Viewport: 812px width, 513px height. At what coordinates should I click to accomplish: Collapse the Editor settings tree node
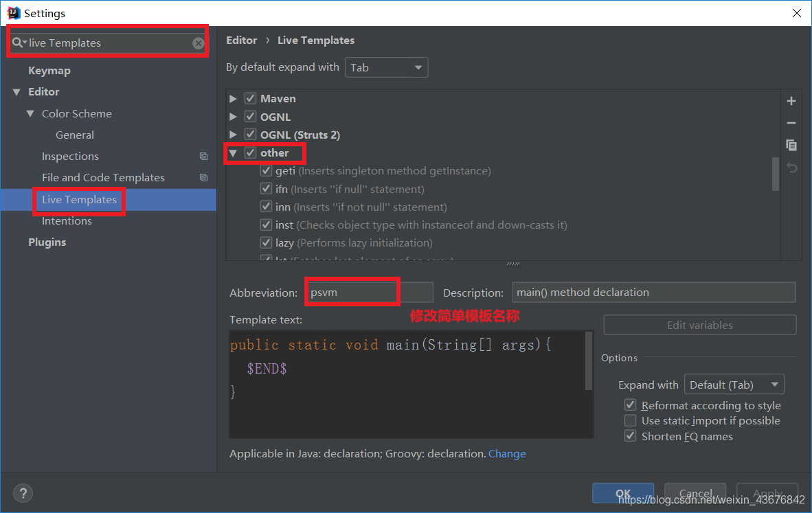tap(16, 92)
